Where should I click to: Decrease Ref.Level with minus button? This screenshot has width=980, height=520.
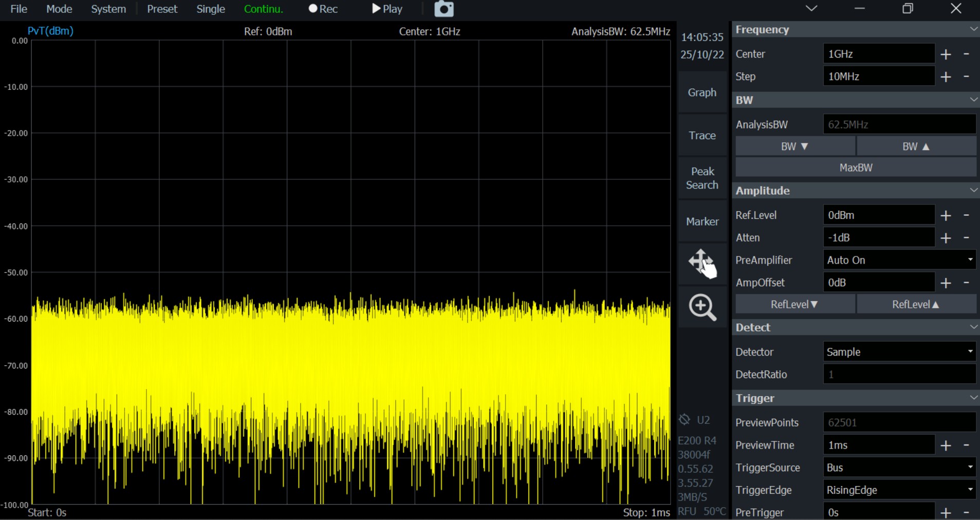coord(966,215)
